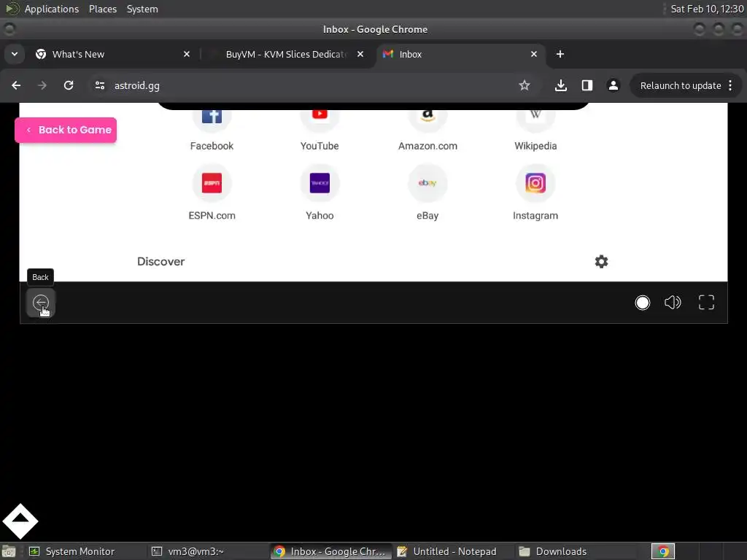This screenshot has height=560, width=747.
Task: Select the Inbox tab
Action: click(x=460, y=54)
